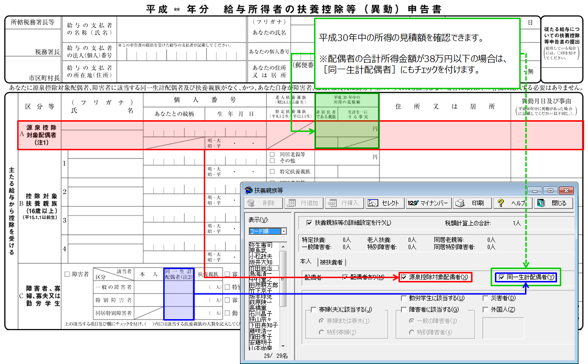Open the セレクト tool

[385, 203]
